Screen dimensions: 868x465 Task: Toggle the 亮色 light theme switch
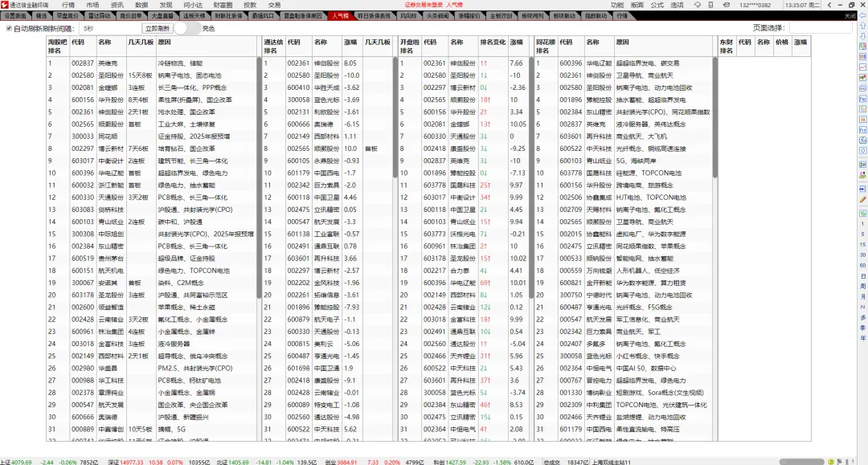tap(187, 28)
